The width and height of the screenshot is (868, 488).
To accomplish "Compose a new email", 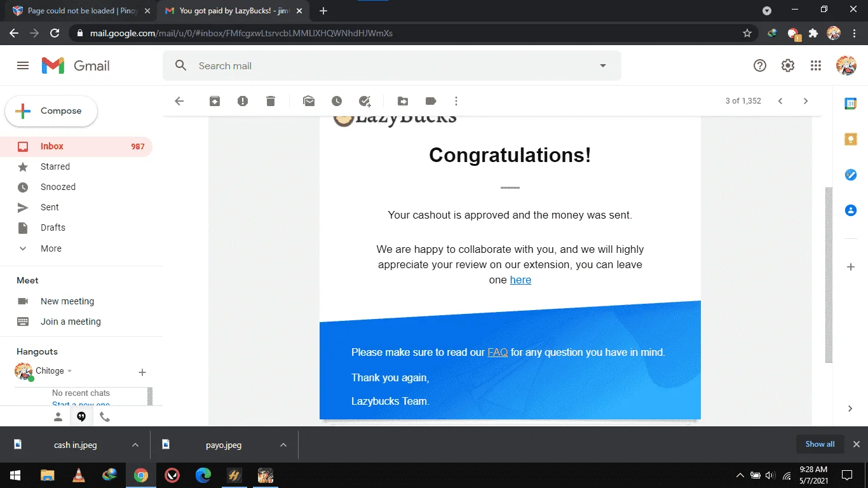I will click(x=51, y=111).
